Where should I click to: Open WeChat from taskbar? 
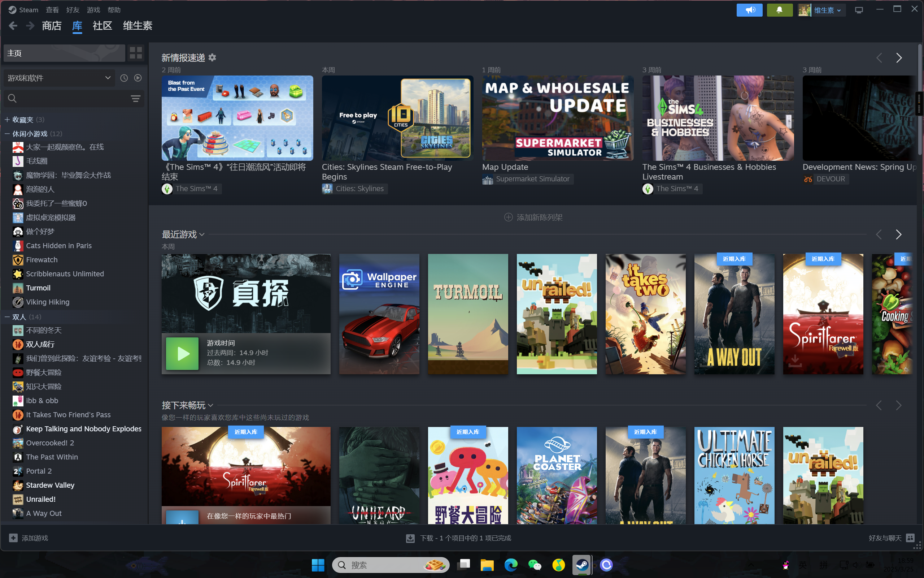point(535,565)
